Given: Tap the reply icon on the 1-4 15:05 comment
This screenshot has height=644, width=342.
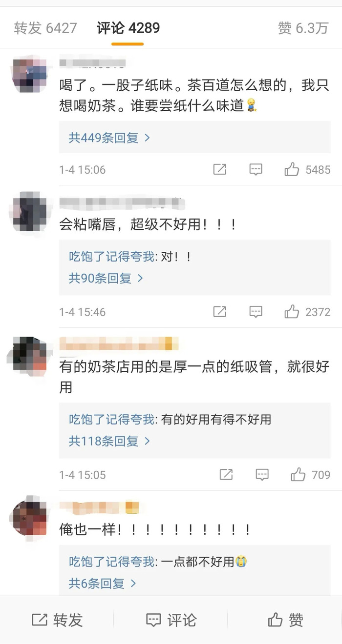Looking at the screenshot, I should tap(262, 475).
